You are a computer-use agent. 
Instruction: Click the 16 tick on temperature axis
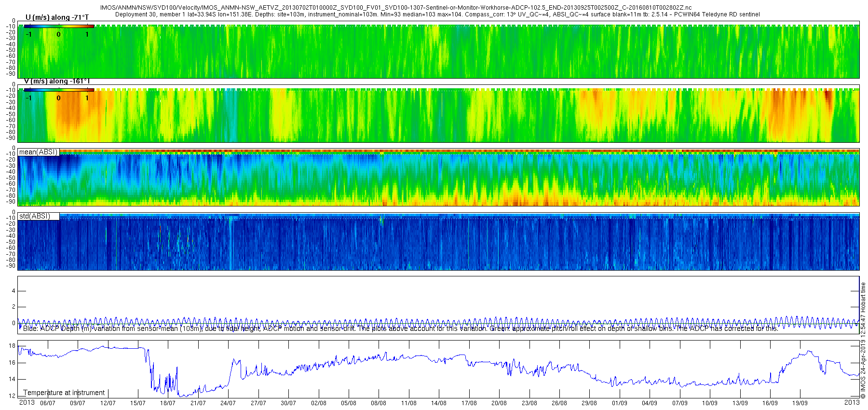[12, 363]
